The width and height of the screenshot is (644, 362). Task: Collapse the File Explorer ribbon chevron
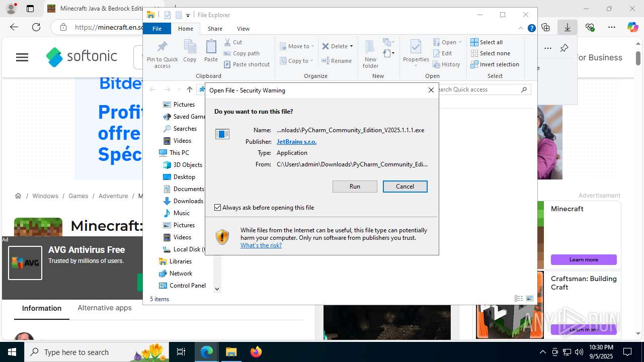pos(521,29)
